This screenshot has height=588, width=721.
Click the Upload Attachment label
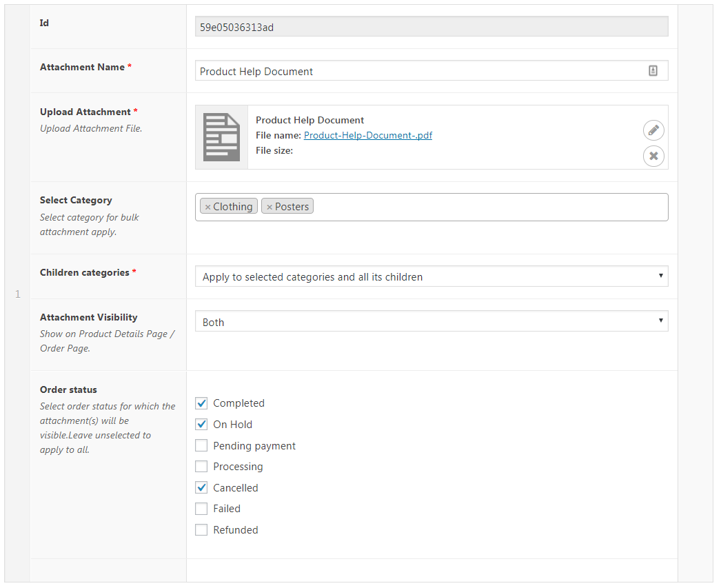[85, 112]
